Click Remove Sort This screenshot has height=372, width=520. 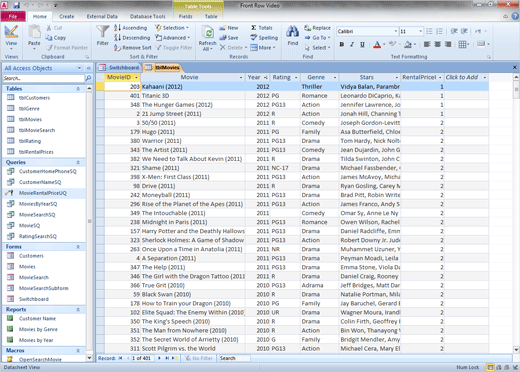(x=133, y=48)
